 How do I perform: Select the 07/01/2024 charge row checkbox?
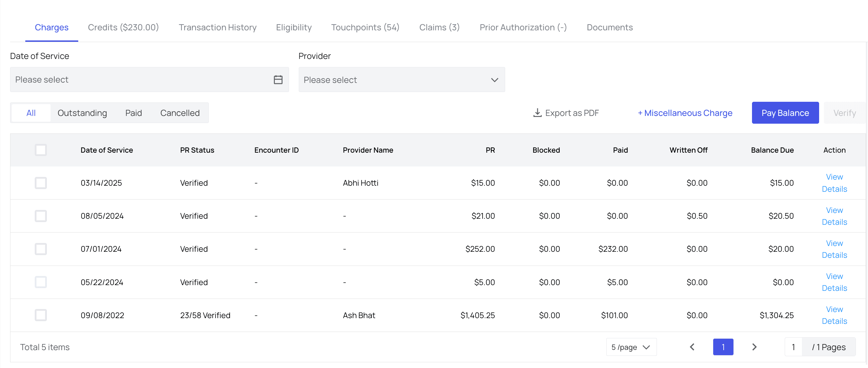point(41,249)
